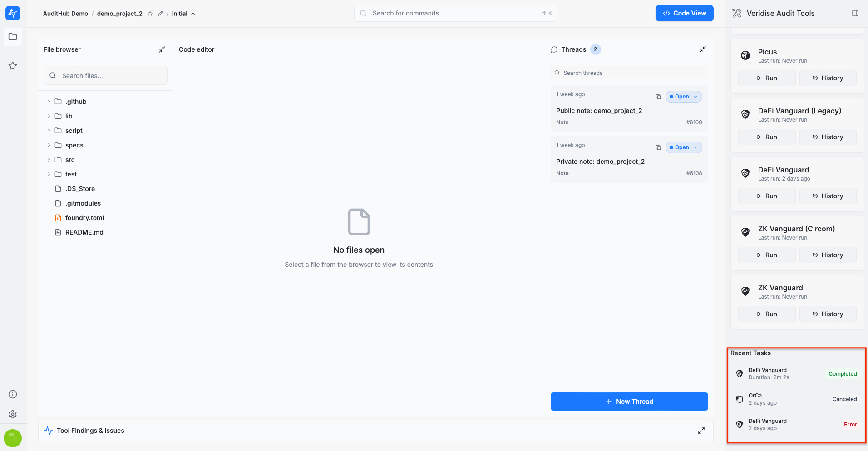Viewport: 868px width, 451px height.
Task: Copy link of Public note thread
Action: point(658,97)
